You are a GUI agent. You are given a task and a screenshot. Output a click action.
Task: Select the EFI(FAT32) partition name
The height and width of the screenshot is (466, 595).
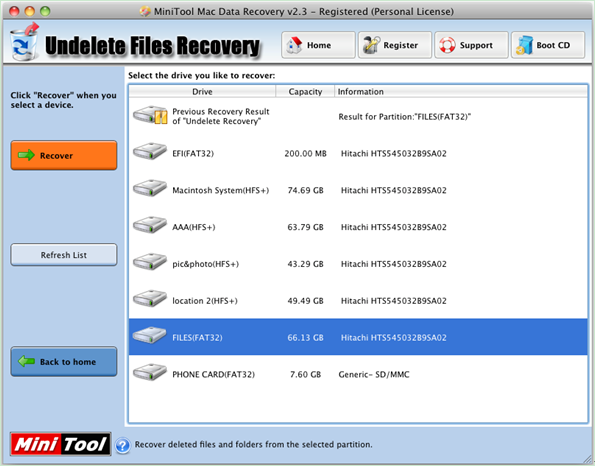193,153
